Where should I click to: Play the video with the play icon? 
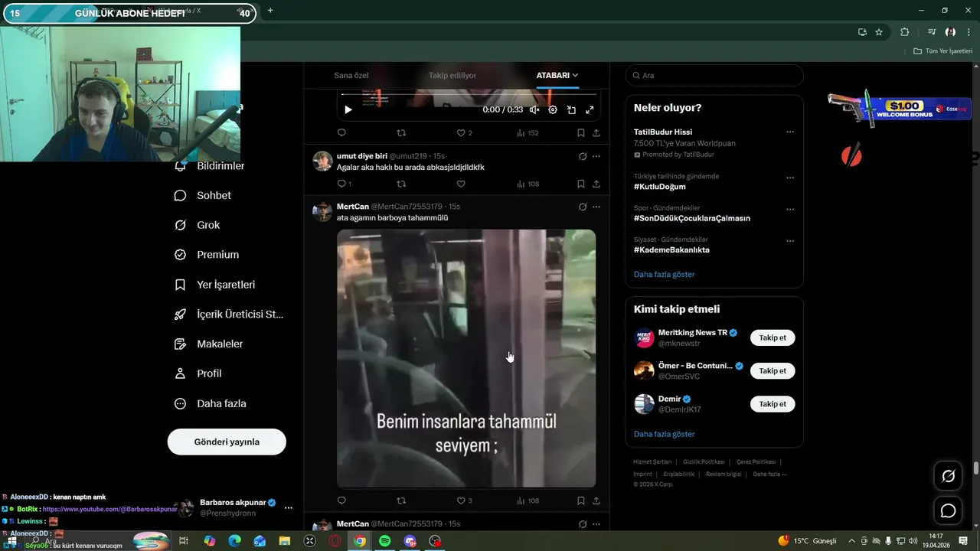[348, 110]
